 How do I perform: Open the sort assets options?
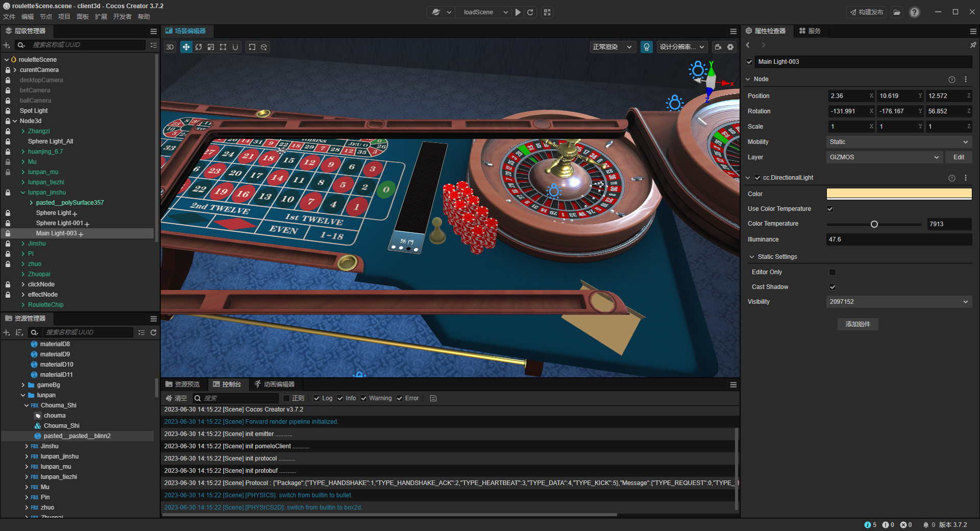click(x=19, y=332)
